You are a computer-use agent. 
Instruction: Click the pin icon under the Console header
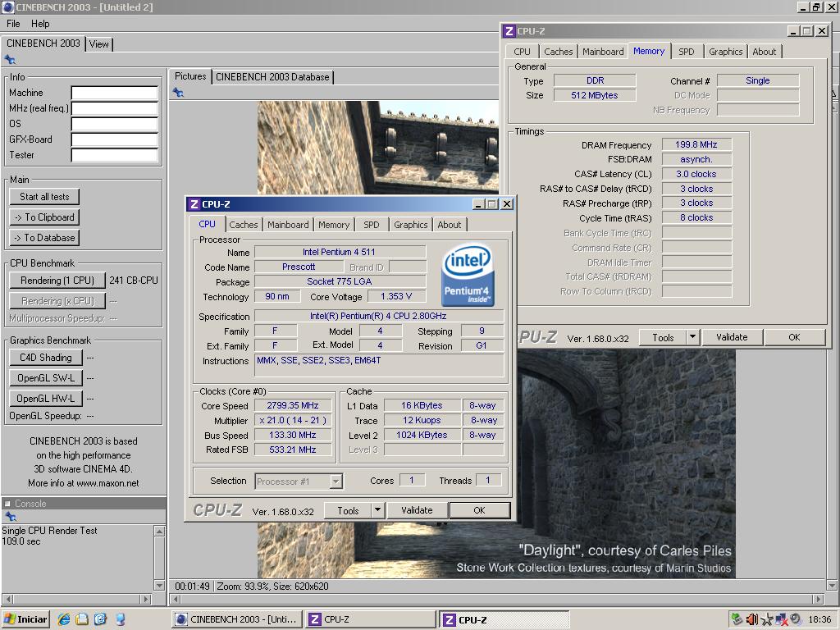click(10, 517)
